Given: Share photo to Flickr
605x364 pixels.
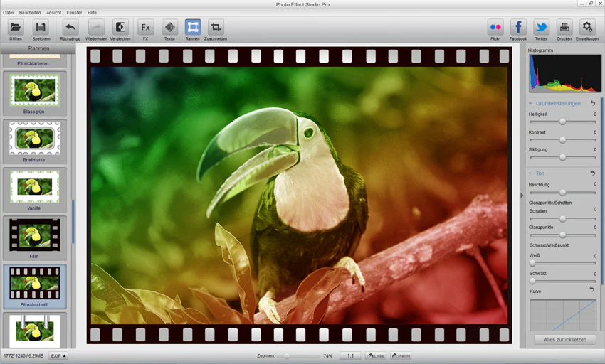Looking at the screenshot, I should (x=495, y=28).
